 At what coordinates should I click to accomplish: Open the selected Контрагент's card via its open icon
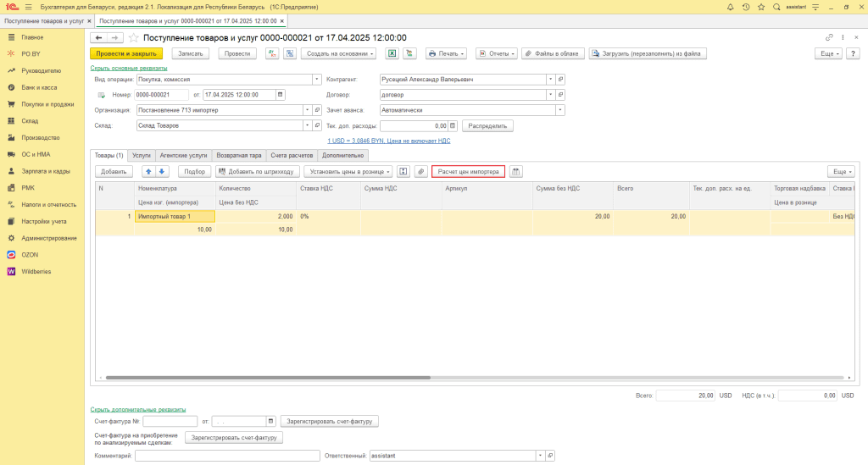point(560,79)
